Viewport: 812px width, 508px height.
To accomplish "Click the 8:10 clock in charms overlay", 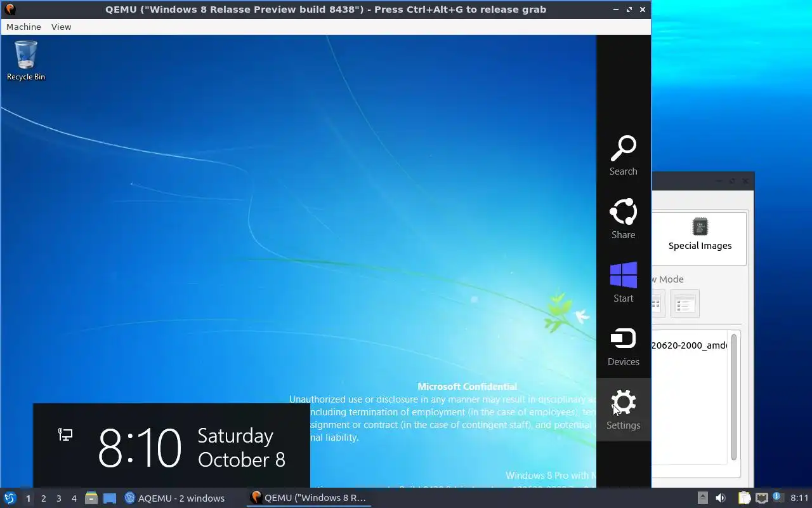I will (140, 448).
